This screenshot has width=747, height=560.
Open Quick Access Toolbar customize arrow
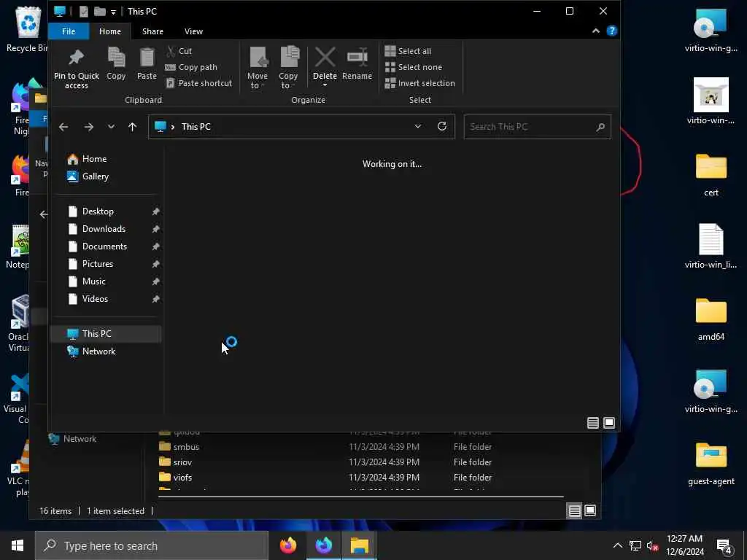pyautogui.click(x=113, y=12)
